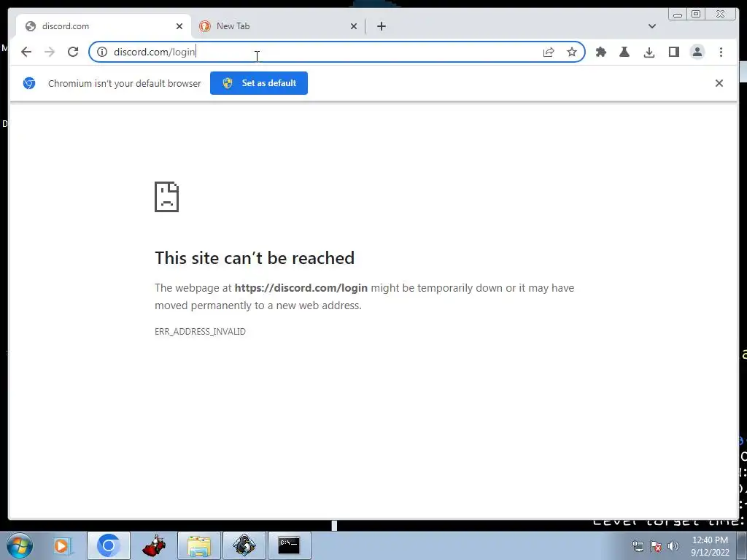
Task: Switch to the New Tab tab
Action: tap(279, 26)
